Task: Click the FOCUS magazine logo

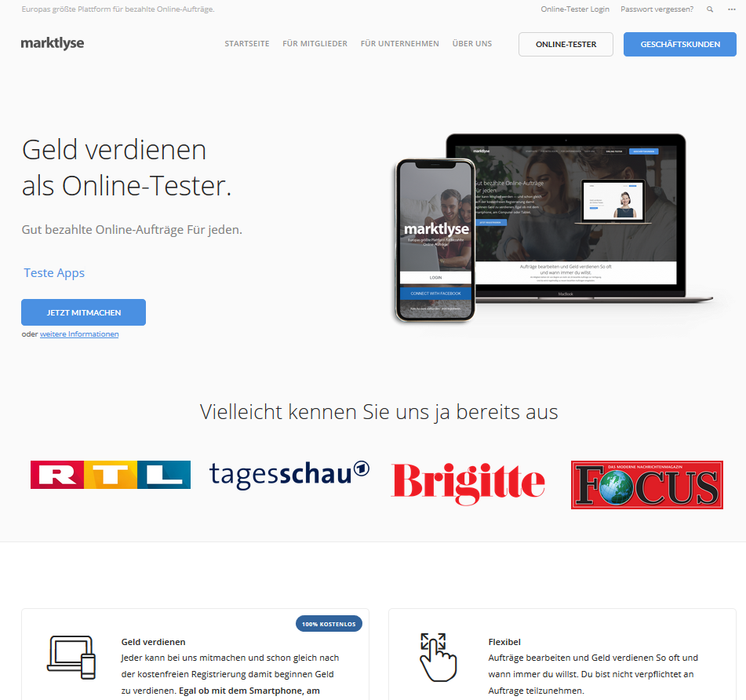Action: click(x=647, y=484)
